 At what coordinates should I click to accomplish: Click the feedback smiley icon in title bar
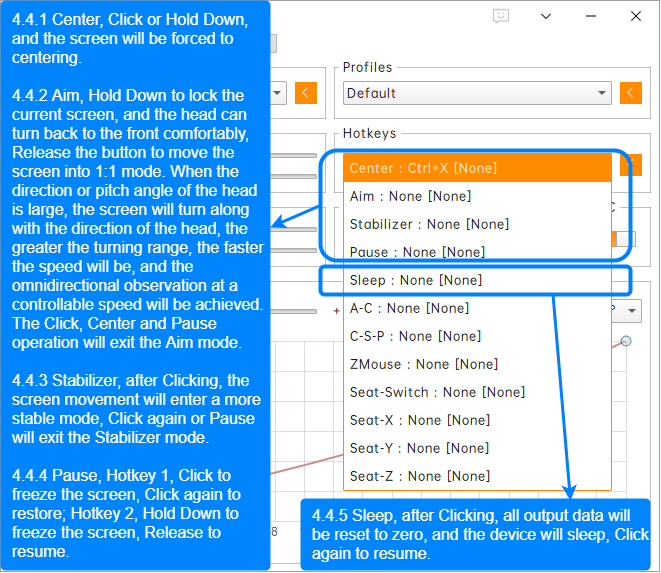click(501, 17)
